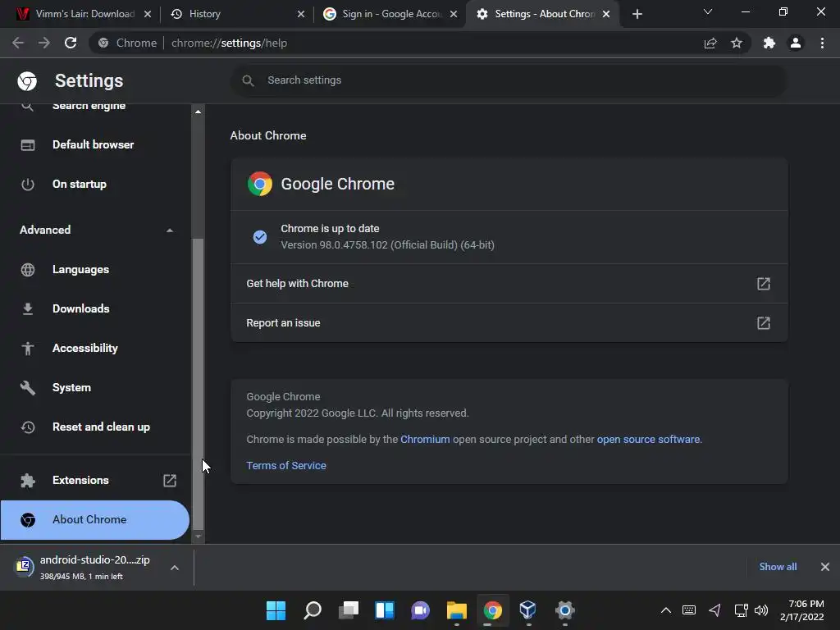This screenshot has width=840, height=630.
Task: Open Languages settings
Action: 95,269
